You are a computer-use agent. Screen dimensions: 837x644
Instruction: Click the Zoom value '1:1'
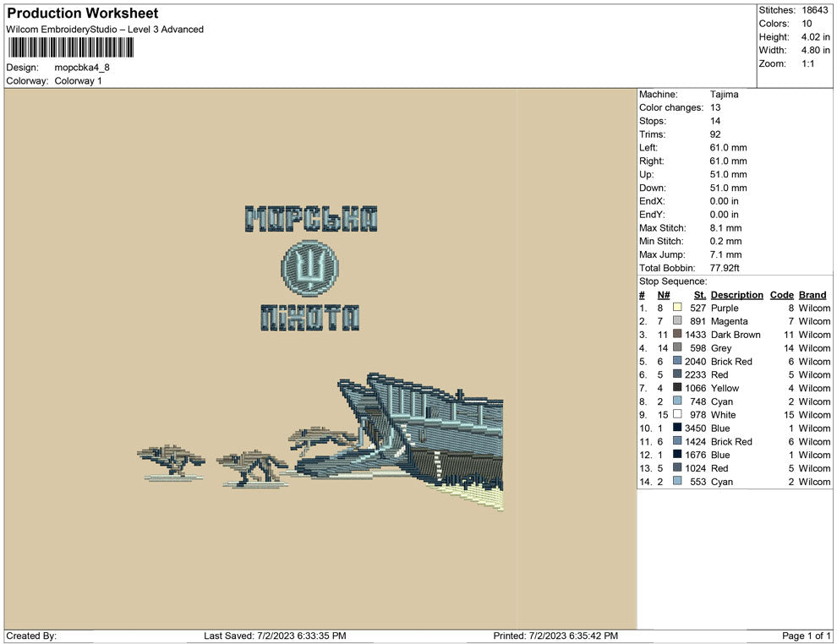[807, 63]
